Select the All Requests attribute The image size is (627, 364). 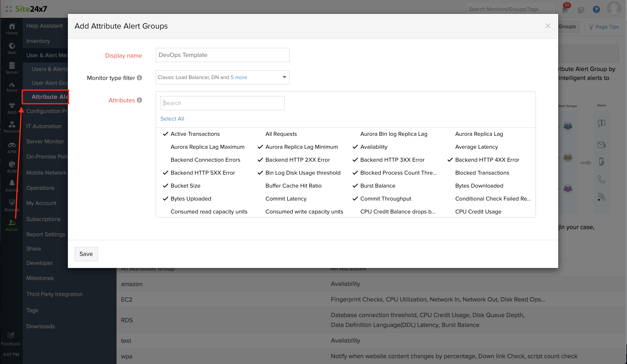coord(281,134)
